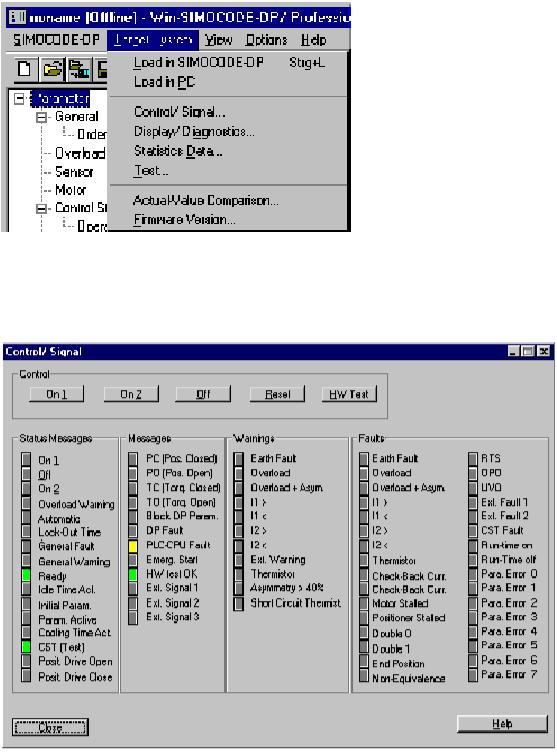
Task: Click the green Ready status indicator
Action: click(x=26, y=576)
